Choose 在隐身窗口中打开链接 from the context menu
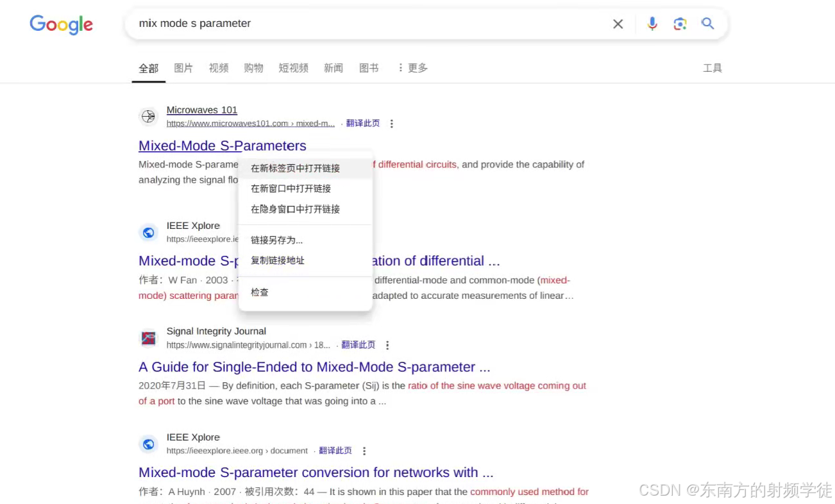Image resolution: width=835 pixels, height=504 pixels. [x=305, y=209]
